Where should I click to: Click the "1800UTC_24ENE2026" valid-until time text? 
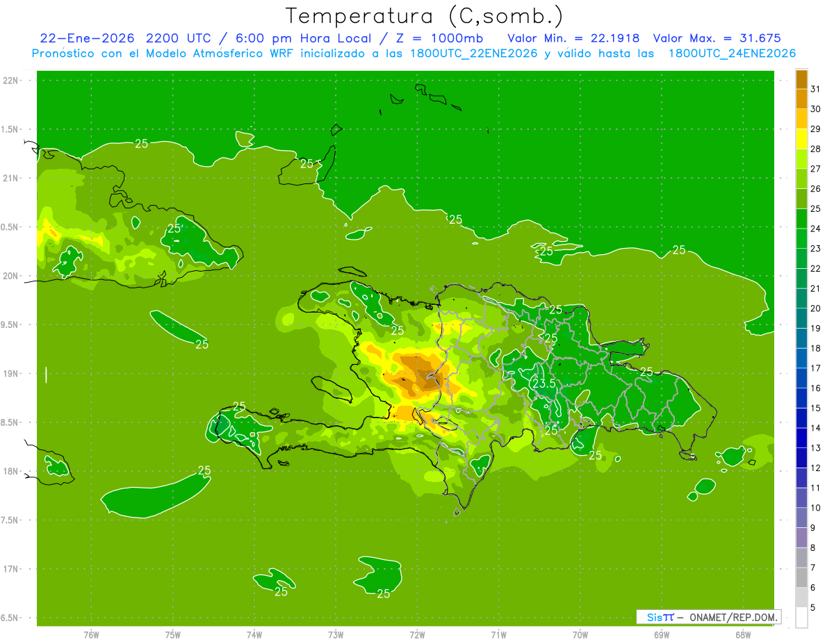point(732,53)
